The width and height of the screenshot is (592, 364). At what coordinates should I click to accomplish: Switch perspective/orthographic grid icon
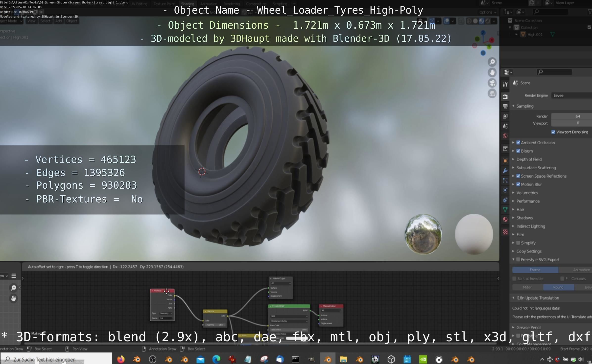point(492,94)
